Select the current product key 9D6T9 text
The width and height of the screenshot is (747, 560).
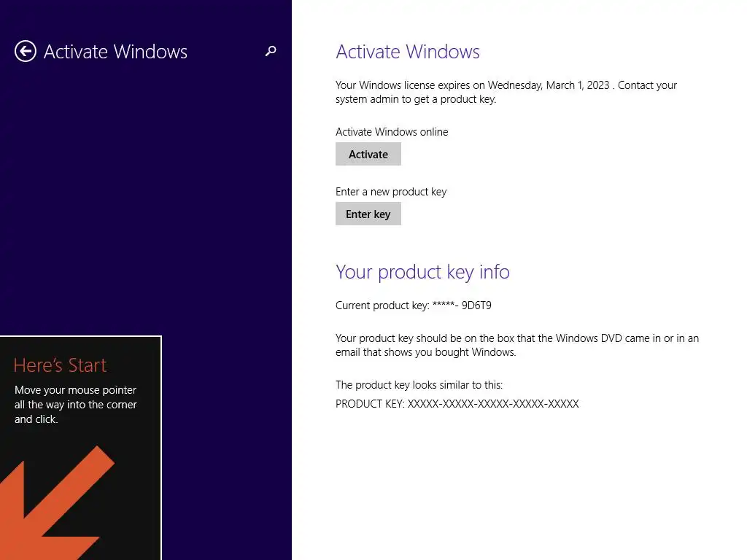[414, 306]
